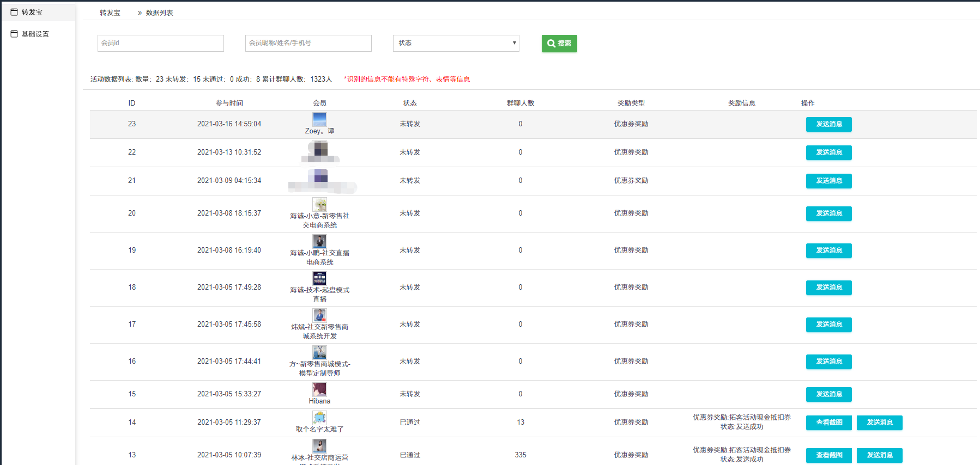Click avatar of 方~新零售商城模式-模型定制导师
This screenshot has height=465, width=980.
pyautogui.click(x=319, y=352)
